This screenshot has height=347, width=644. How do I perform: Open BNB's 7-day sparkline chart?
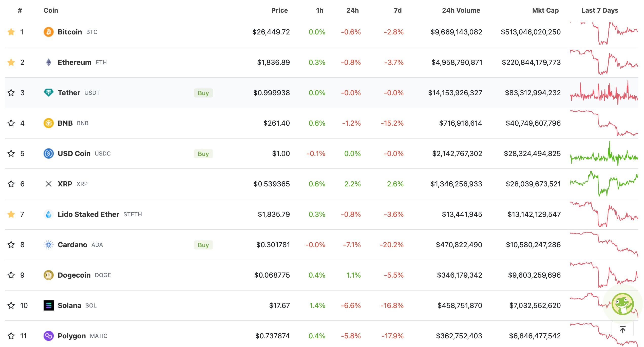coord(604,123)
